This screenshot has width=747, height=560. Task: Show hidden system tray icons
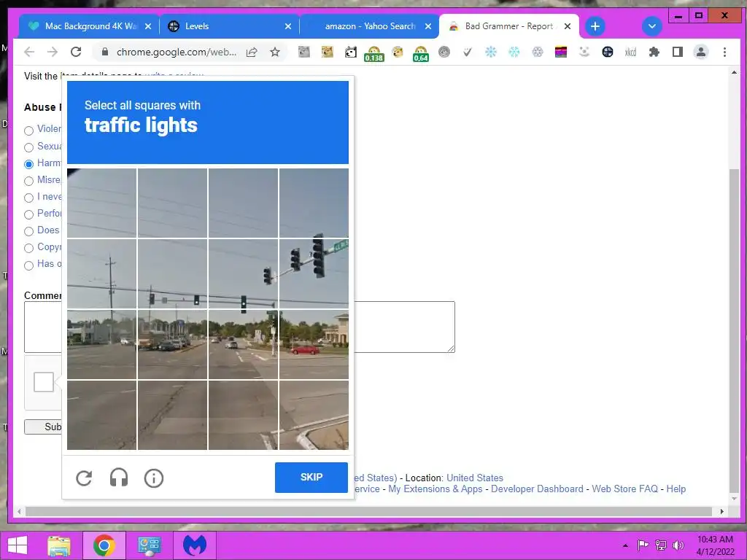tap(625, 545)
